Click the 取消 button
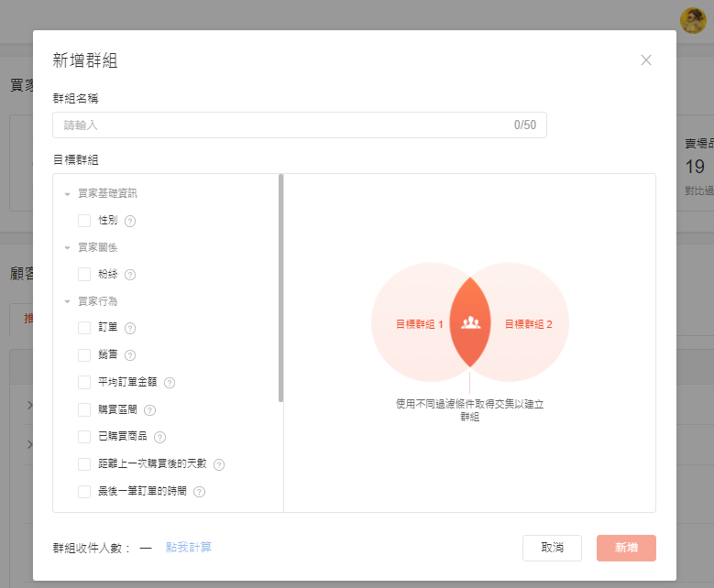 click(x=552, y=548)
